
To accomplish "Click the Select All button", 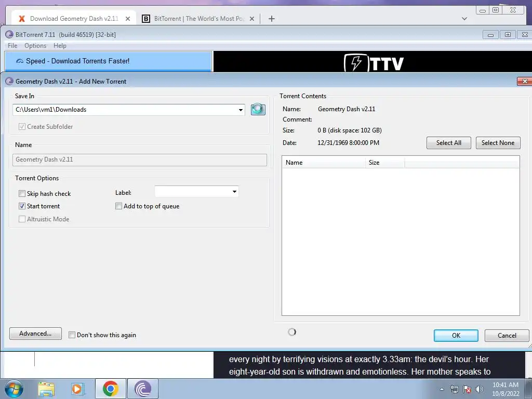I will (448, 143).
